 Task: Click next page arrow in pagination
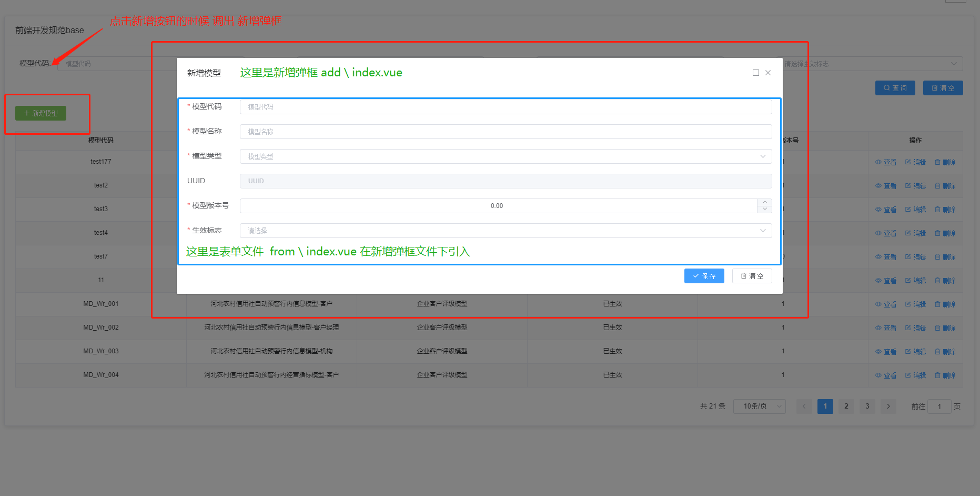tap(888, 406)
